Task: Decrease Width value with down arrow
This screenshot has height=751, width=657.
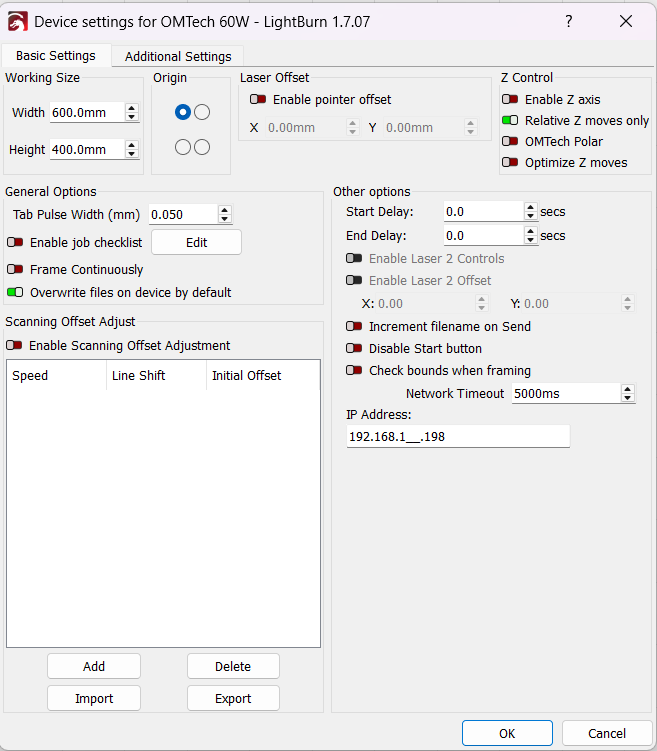Action: (x=132, y=117)
